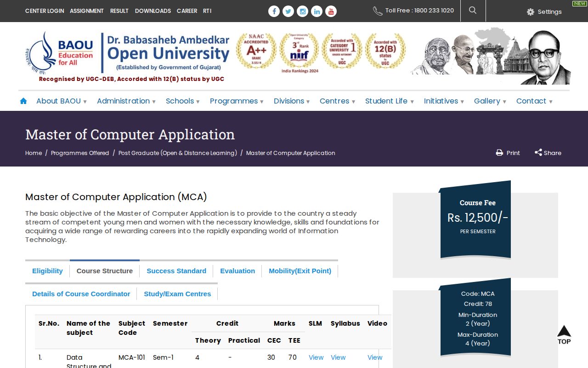View the Video for MCA-101
Viewport: 588px width, 368px height.
pos(375,357)
